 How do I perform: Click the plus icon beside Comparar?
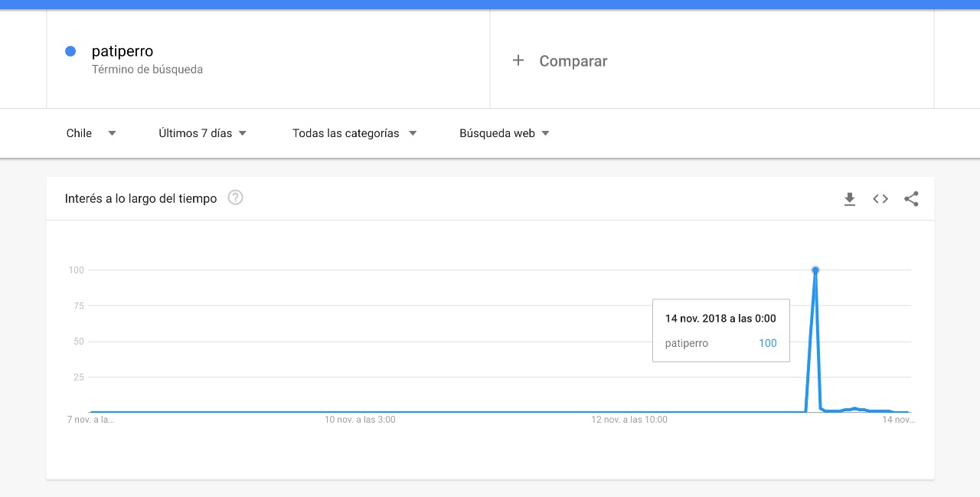click(x=518, y=60)
